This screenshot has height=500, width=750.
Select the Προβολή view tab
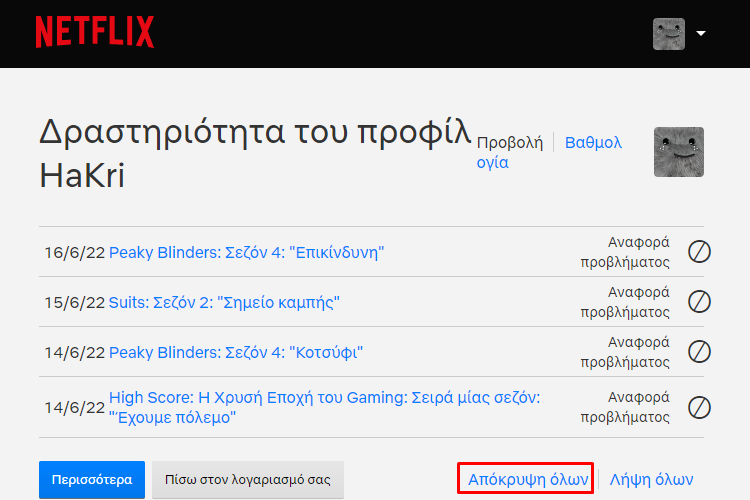(510, 143)
